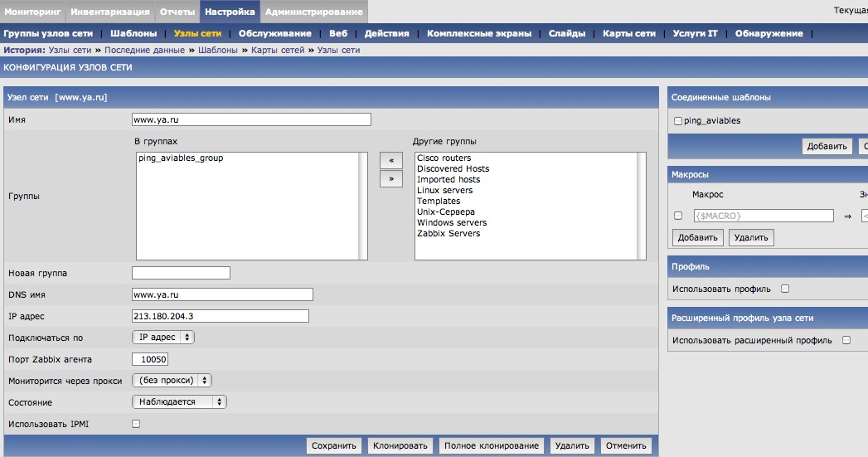
Task: Go to Шаблоны in submenu
Action: point(133,33)
